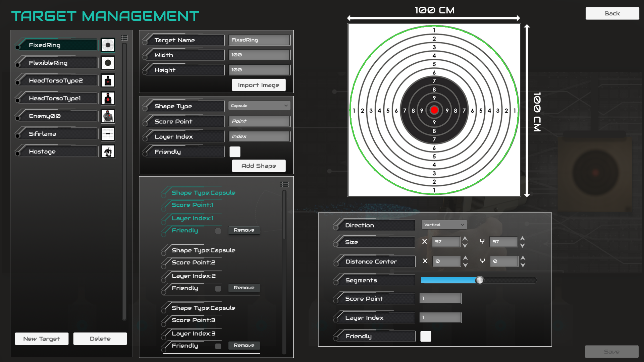This screenshot has height=362, width=644.
Task: Increase the Size X value with the up arrow
Action: (465, 238)
